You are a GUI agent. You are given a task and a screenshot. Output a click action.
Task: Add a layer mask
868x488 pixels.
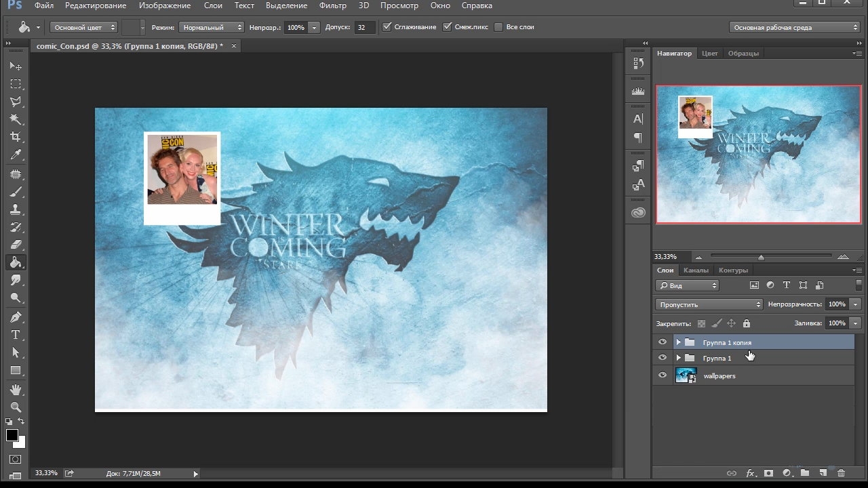click(x=768, y=473)
